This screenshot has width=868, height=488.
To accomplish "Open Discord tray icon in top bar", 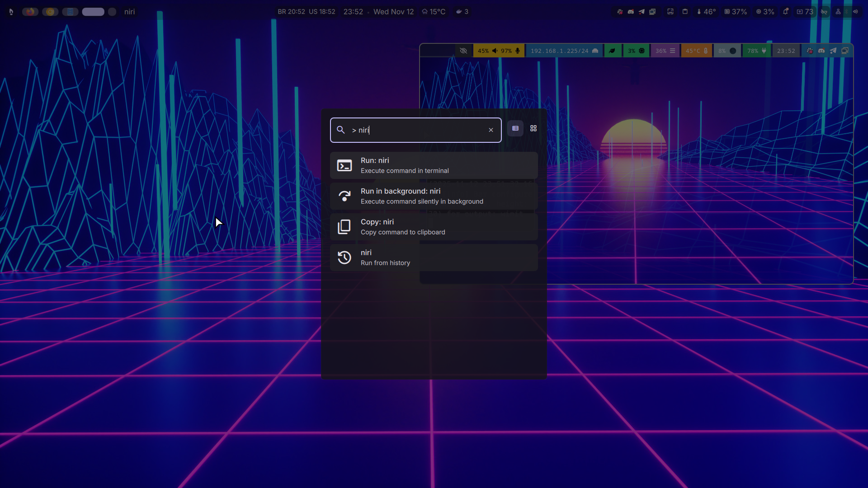I will click(631, 12).
